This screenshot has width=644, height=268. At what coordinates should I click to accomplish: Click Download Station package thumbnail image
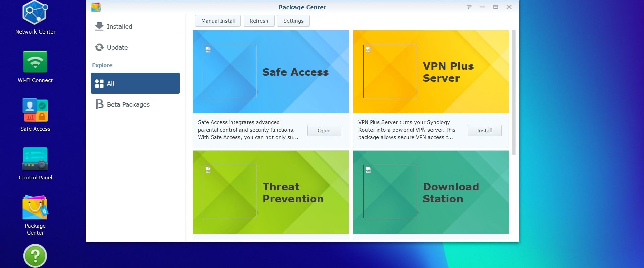tap(390, 191)
